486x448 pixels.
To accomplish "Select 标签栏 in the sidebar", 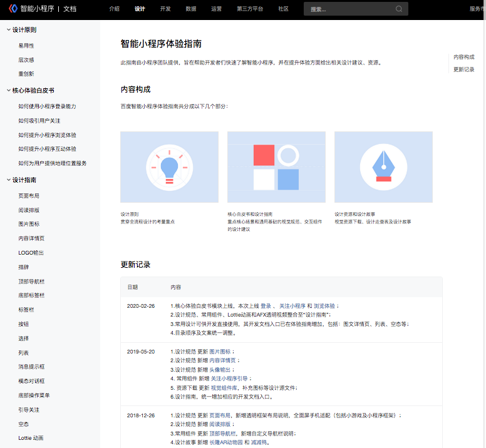I will [26, 310].
